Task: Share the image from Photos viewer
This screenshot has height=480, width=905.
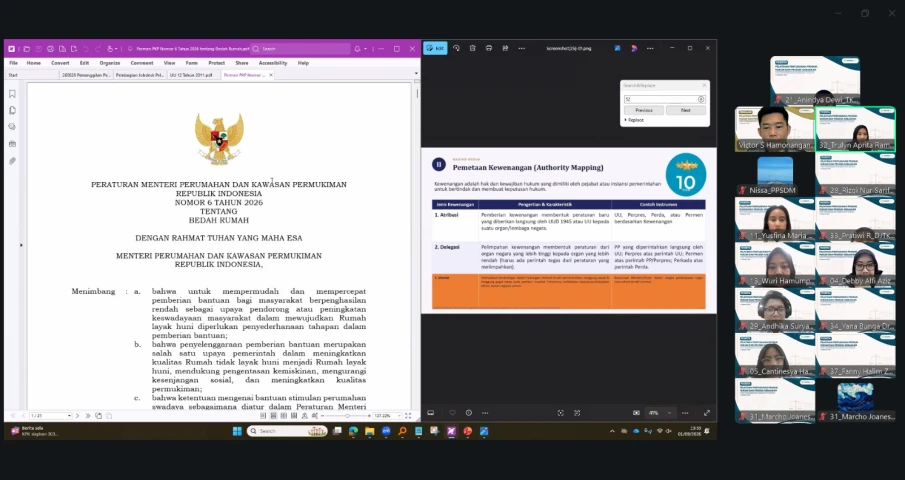Action: (505, 48)
